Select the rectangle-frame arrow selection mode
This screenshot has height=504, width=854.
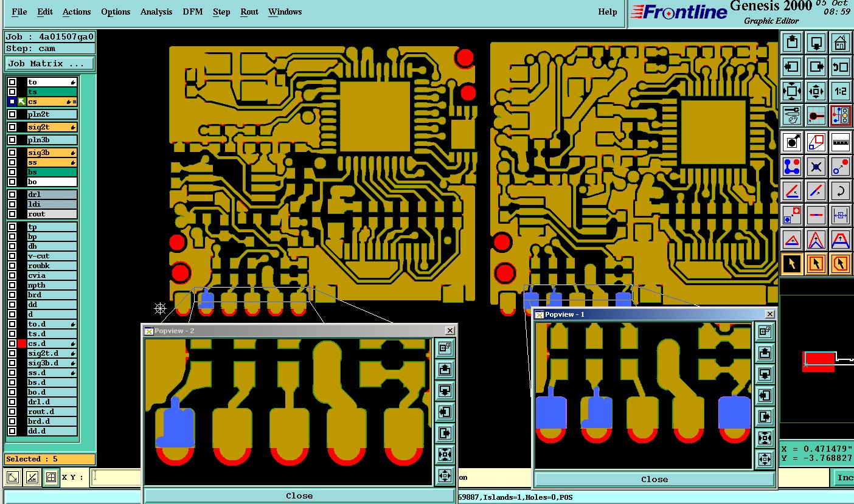[x=816, y=264]
